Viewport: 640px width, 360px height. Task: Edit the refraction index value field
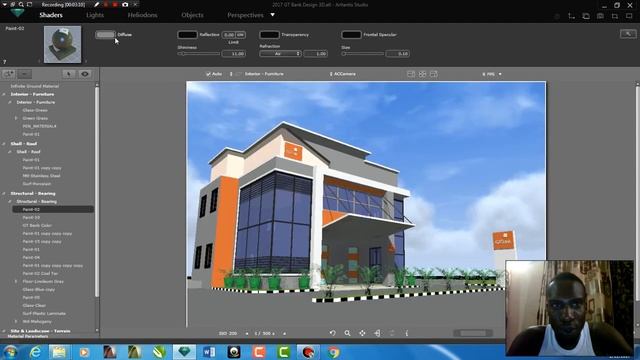[x=316, y=53]
